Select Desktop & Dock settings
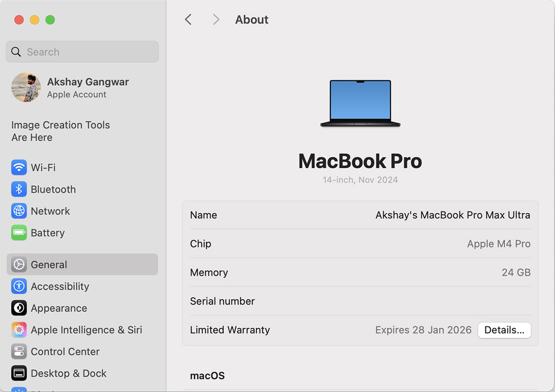The height and width of the screenshot is (392, 555). (x=19, y=373)
